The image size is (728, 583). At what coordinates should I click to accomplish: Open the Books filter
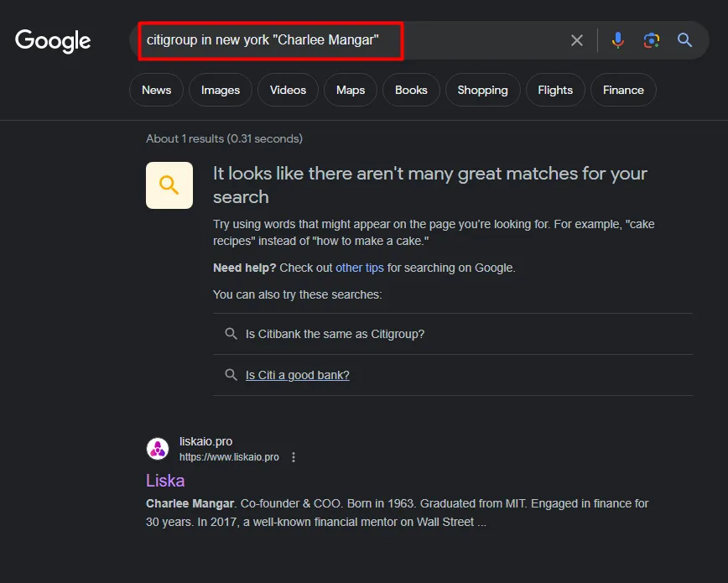click(x=411, y=90)
